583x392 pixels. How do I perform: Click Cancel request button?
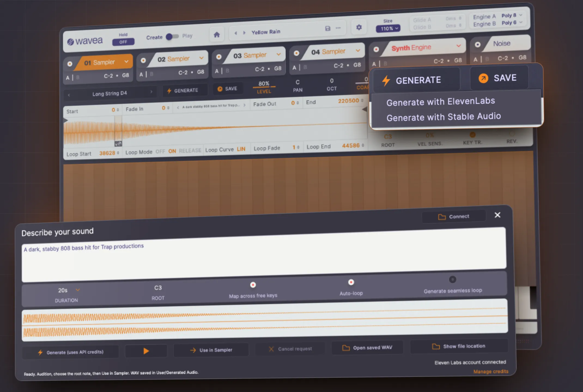(x=290, y=349)
